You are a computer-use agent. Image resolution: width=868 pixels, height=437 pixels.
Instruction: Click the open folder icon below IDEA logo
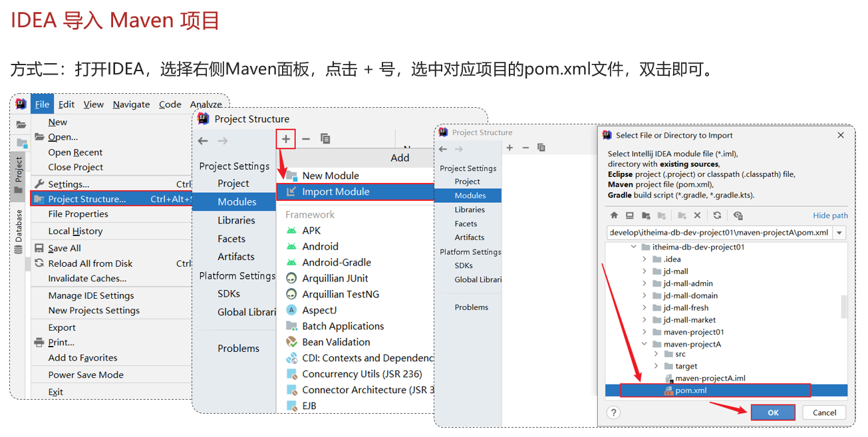pos(21,124)
